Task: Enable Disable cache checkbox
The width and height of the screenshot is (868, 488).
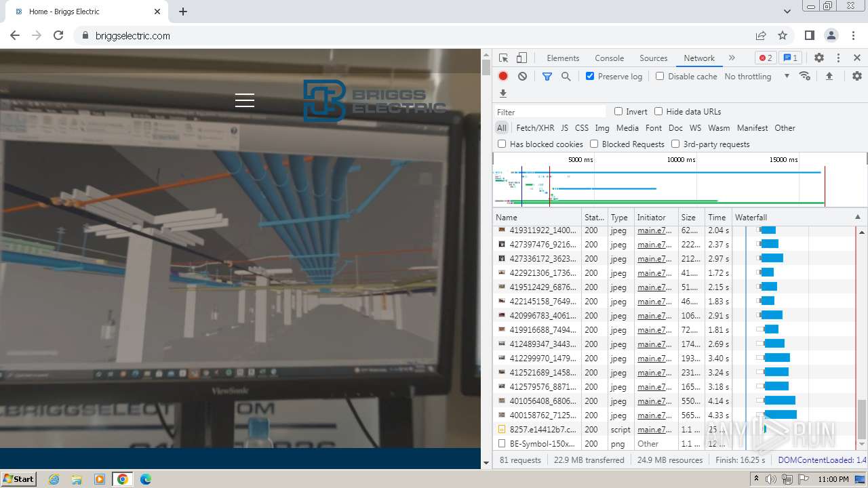Action: (x=660, y=76)
